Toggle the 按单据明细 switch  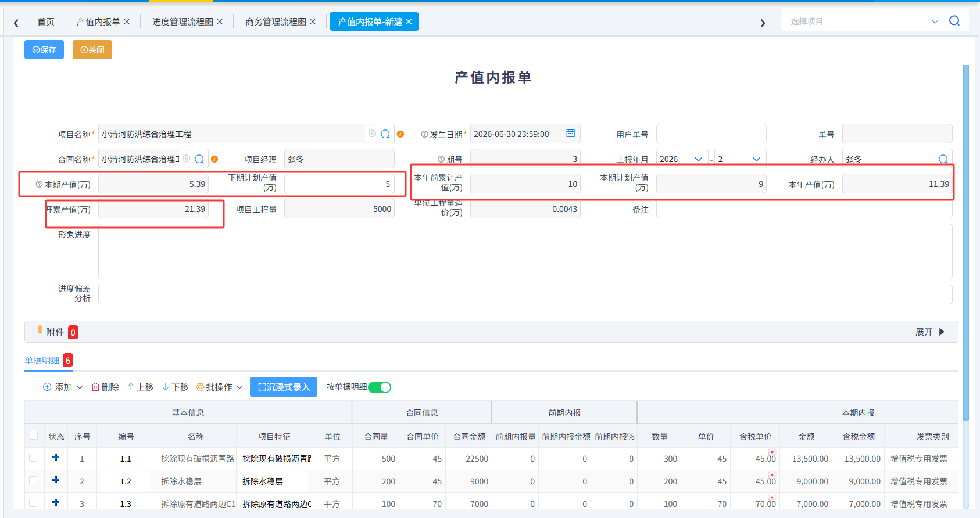(380, 387)
